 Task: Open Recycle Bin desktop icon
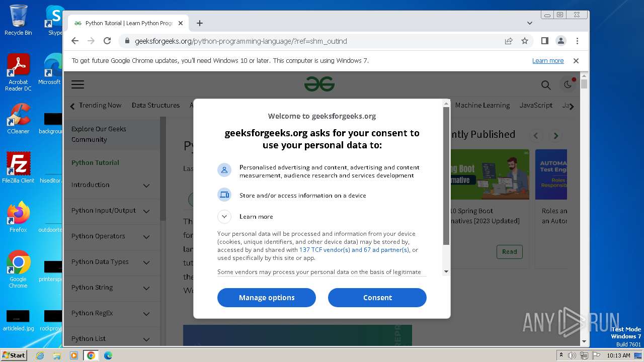pos(18,20)
